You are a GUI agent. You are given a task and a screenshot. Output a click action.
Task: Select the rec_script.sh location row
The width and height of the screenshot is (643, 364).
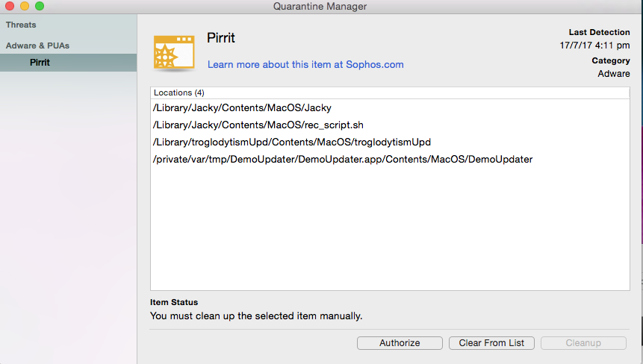(390, 125)
